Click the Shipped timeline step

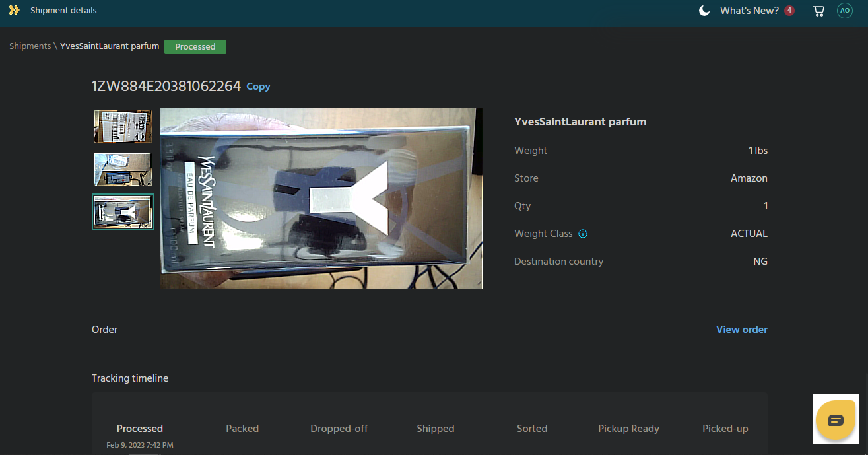(x=436, y=429)
